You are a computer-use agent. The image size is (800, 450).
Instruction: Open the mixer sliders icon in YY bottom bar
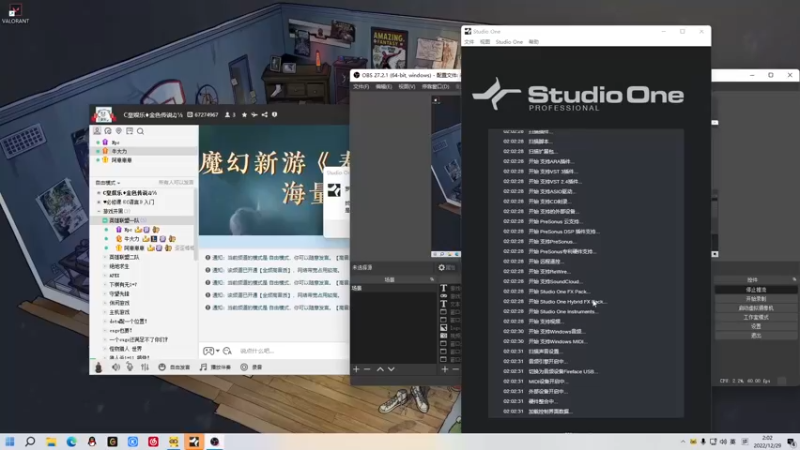pos(145,367)
